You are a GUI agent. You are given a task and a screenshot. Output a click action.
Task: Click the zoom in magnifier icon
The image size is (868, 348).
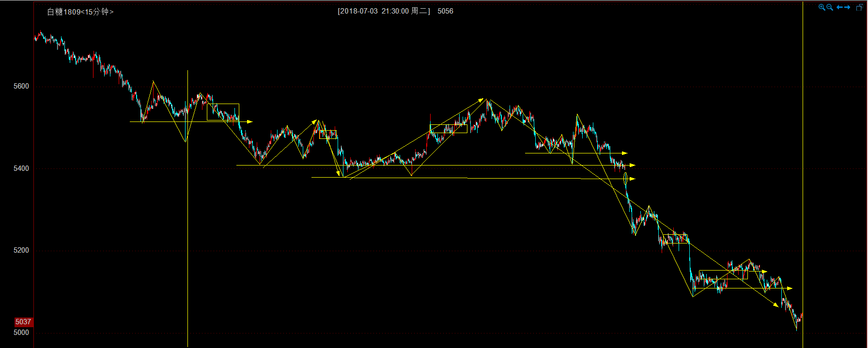pos(821,7)
